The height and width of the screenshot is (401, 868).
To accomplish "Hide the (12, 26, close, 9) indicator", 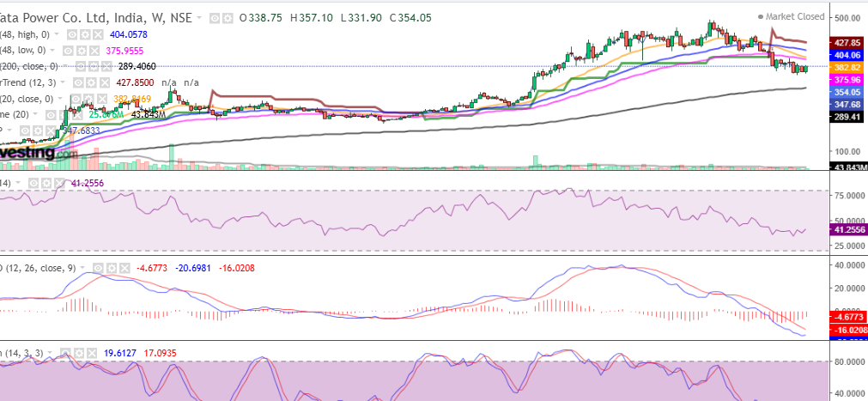I will click(99, 268).
